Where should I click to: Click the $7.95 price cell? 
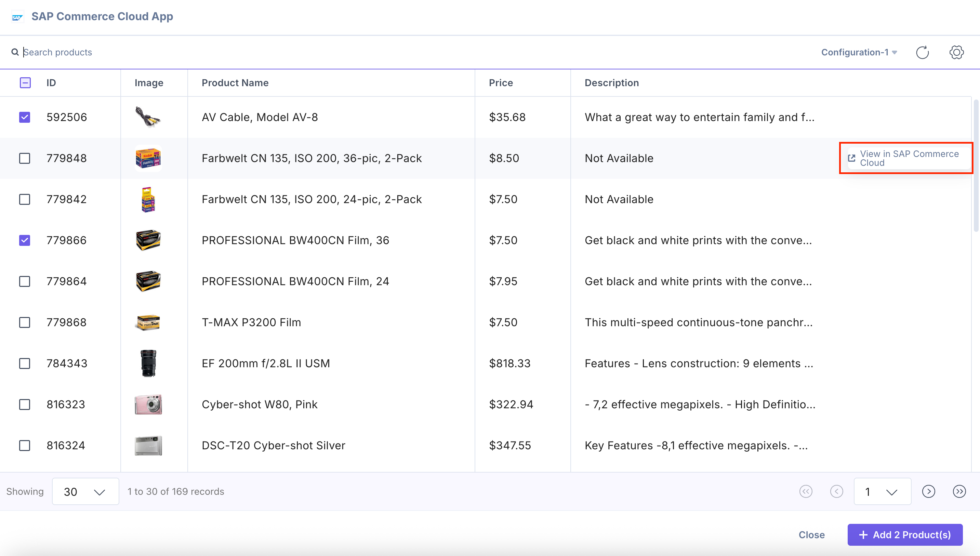[503, 281]
